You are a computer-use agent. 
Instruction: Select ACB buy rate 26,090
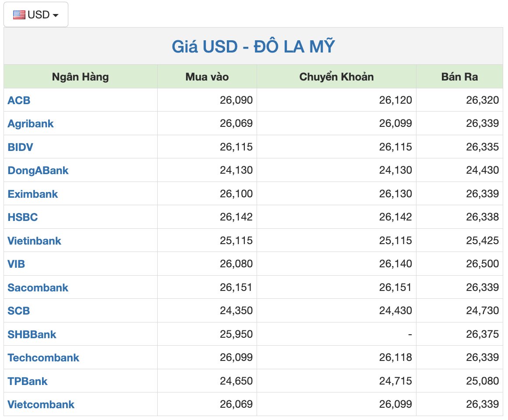coord(236,100)
